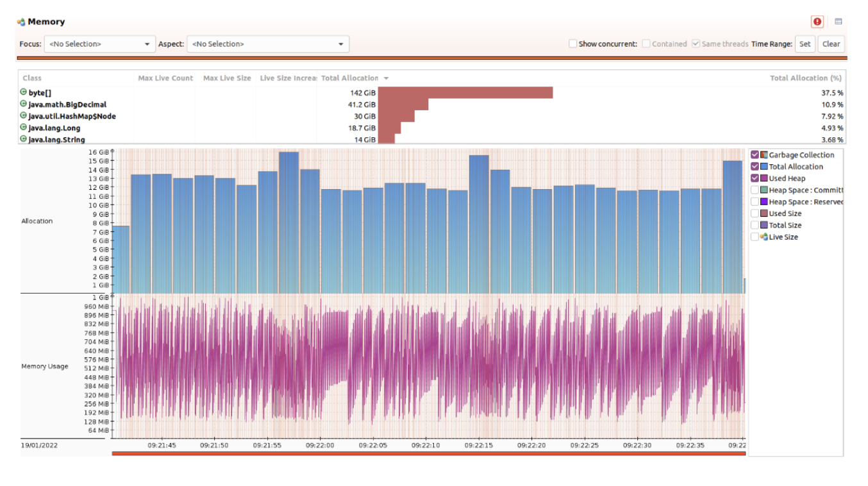Click the class icon beside java.math.BigDecimal

coord(24,104)
